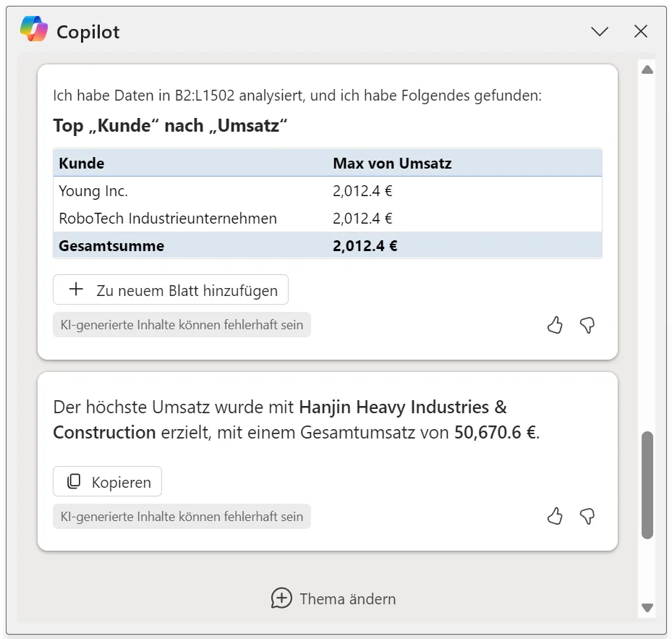Give thumbs up to Hanjin Heavy Industries answer

pos(555,516)
